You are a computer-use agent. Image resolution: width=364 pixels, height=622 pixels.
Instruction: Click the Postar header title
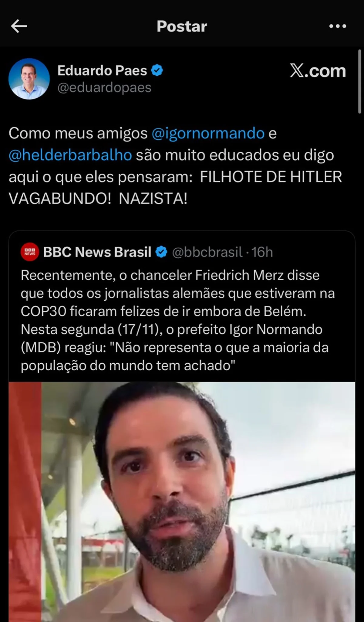(x=182, y=26)
